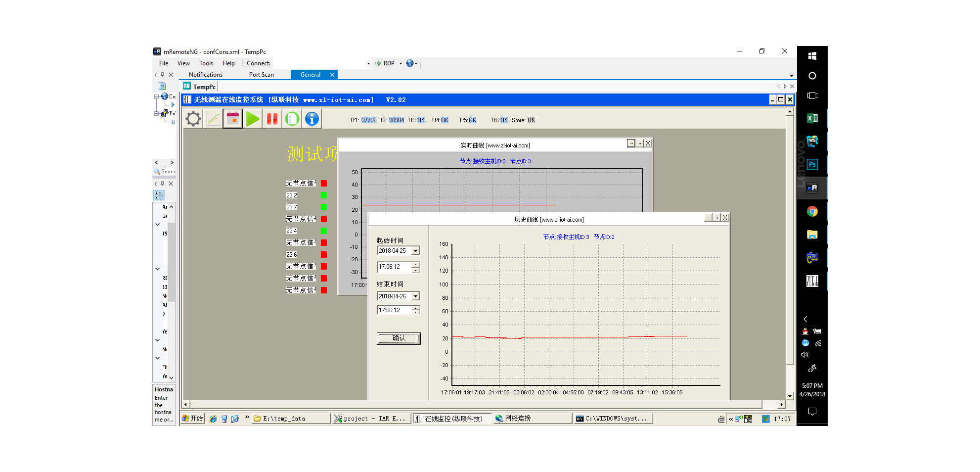Image resolution: width=980 pixels, height=472 pixels.
Task: Switch to C:\WINDOWS\syst... command window item
Action: tap(613, 419)
